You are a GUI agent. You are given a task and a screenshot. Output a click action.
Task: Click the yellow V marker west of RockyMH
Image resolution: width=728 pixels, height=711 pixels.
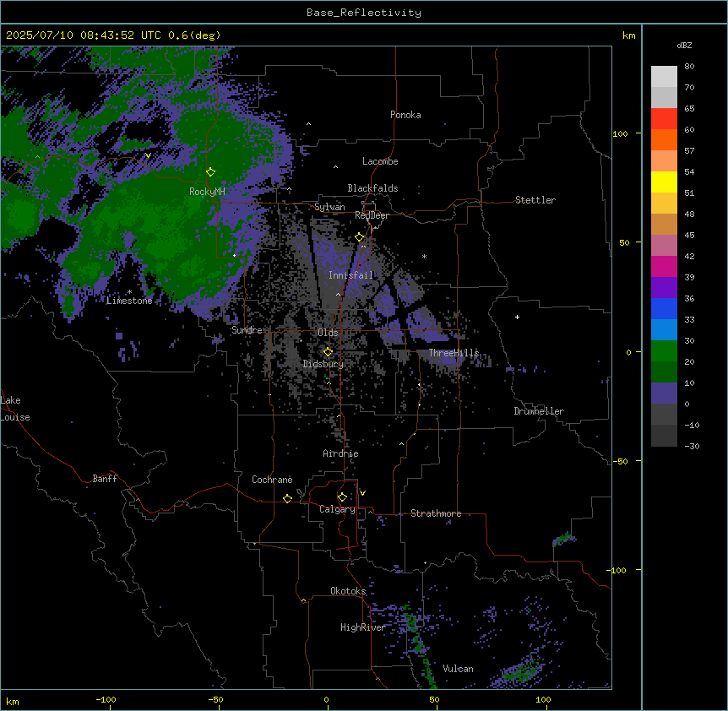click(148, 155)
